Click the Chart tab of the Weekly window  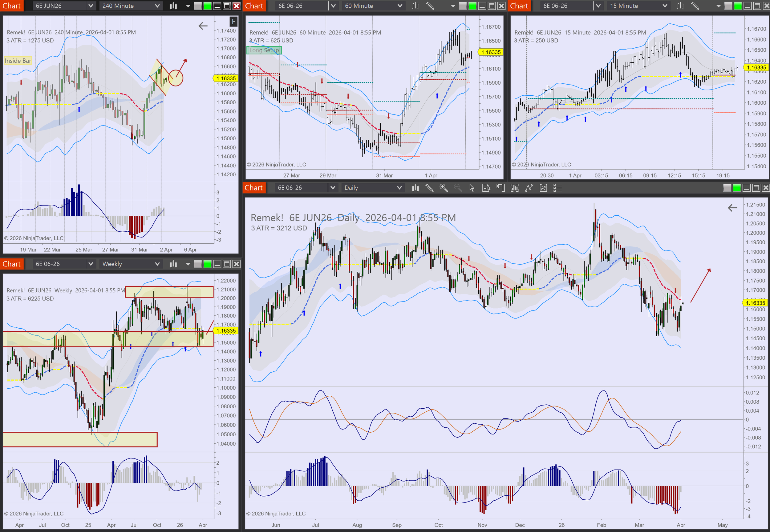pos(12,264)
